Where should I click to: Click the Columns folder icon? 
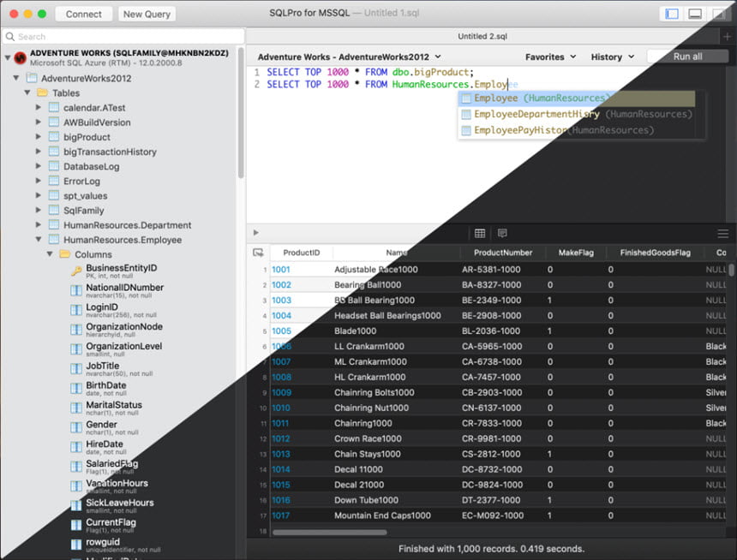[65, 254]
